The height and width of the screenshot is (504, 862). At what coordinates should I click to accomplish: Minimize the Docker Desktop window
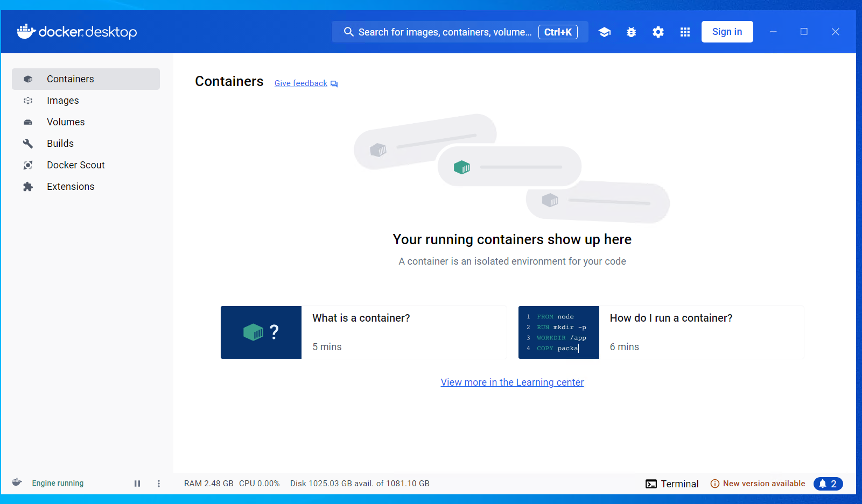click(773, 32)
